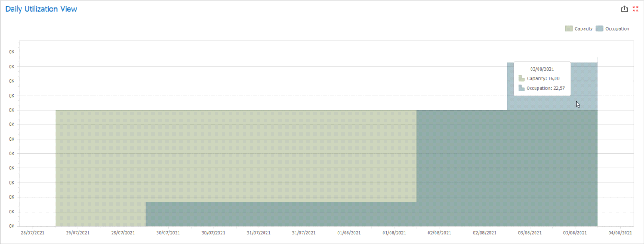Screen dimensions: 644x244
Task: Click the Capacity step icon in tooltip
Action: pyautogui.click(x=521, y=78)
